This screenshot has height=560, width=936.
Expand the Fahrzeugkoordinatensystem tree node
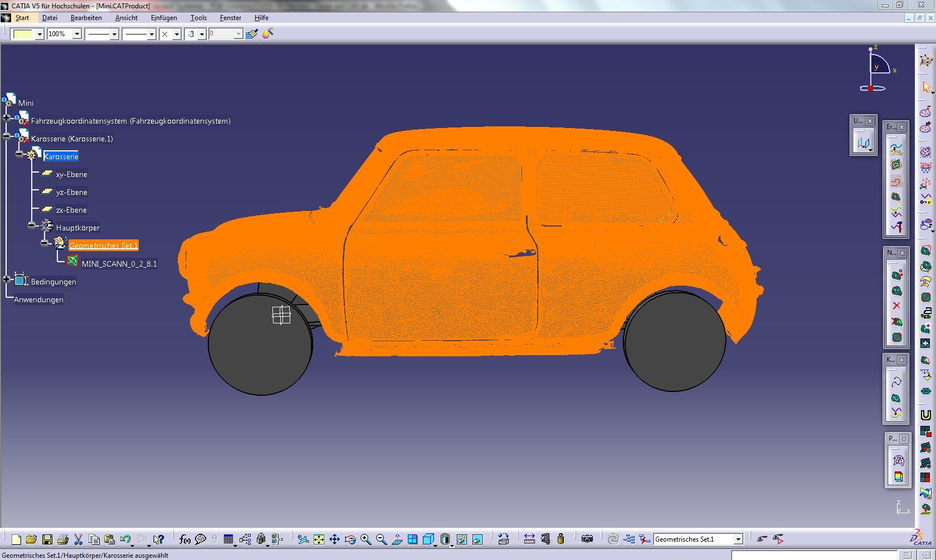tap(7, 117)
